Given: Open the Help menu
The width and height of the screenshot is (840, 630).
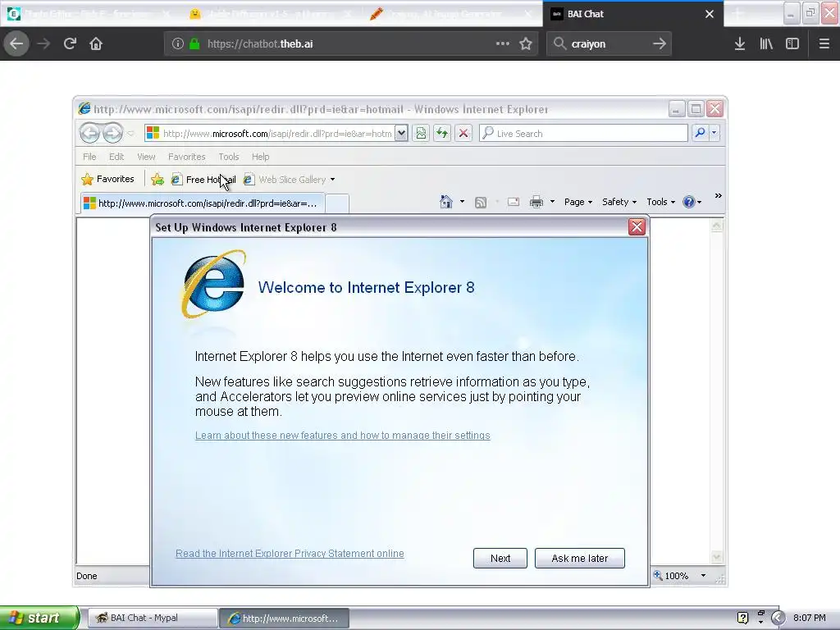Looking at the screenshot, I should (260, 157).
